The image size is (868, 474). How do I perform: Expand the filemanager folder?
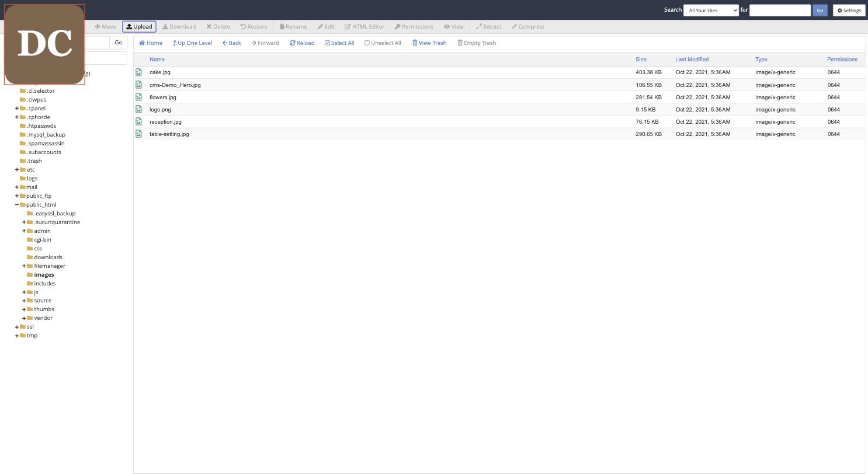(x=24, y=266)
